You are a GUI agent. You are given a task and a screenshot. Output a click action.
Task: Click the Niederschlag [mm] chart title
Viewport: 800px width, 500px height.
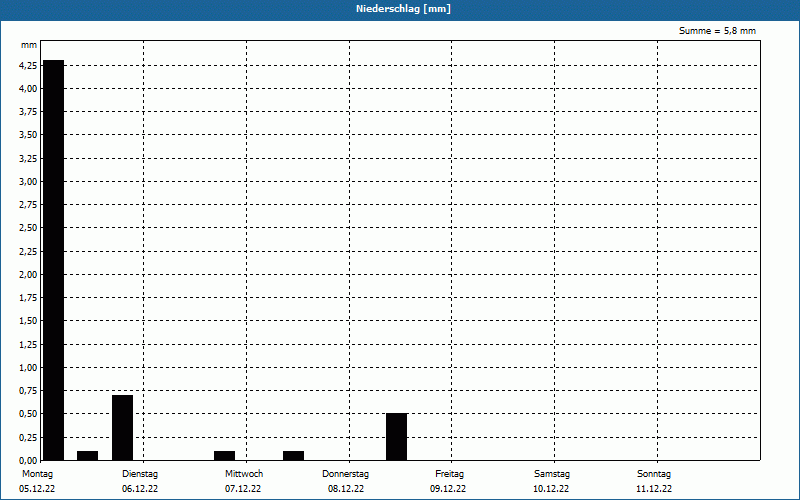403,9
